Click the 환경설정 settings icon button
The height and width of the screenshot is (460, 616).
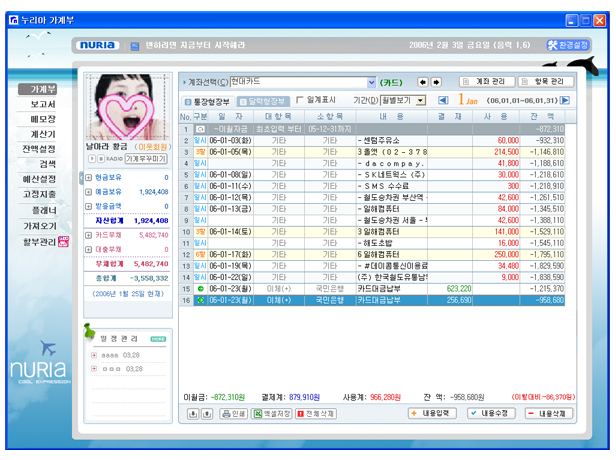tap(568, 45)
